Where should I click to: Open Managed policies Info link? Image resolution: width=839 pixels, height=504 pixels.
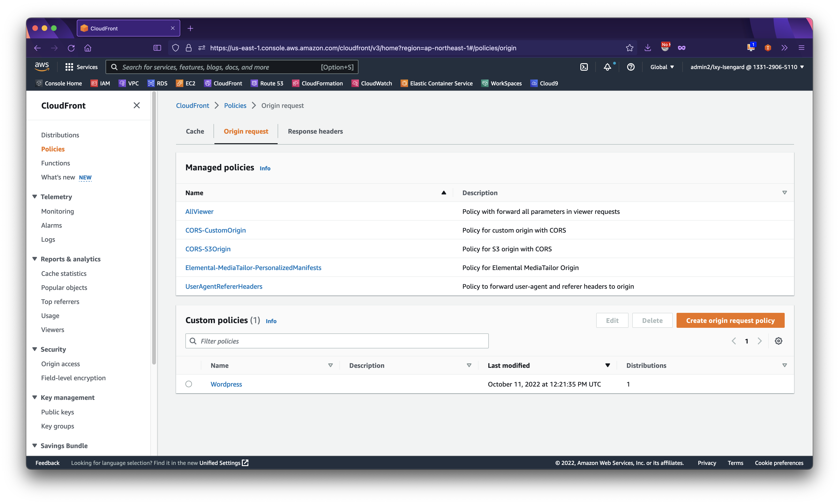coord(265,168)
